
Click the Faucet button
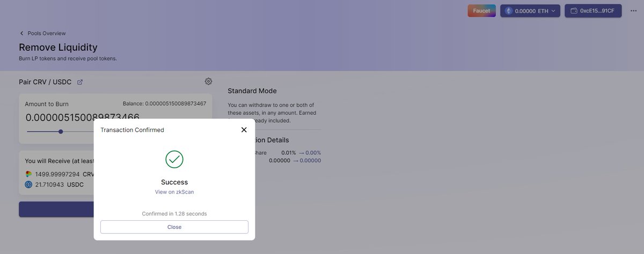[x=481, y=11]
